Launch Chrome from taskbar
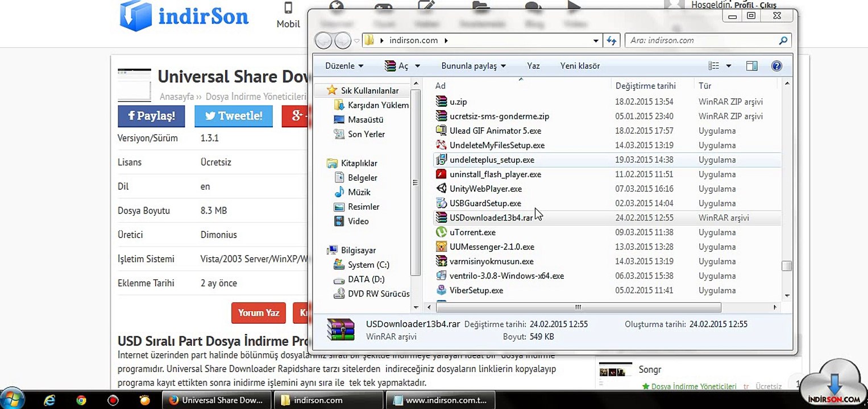The image size is (868, 409). point(81,400)
